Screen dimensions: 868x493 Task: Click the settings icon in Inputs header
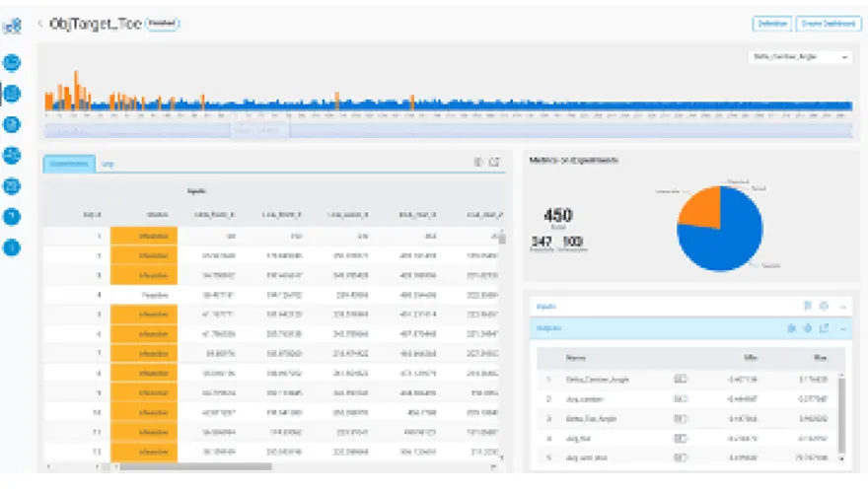[x=824, y=307]
